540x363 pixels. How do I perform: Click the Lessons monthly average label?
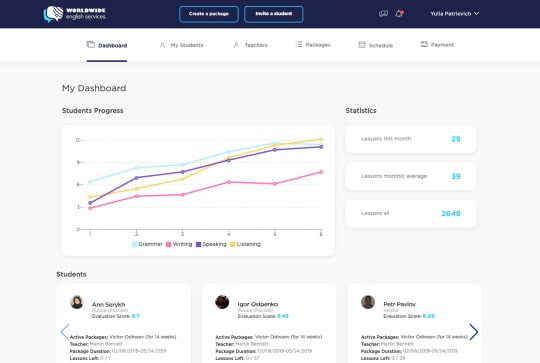(394, 176)
